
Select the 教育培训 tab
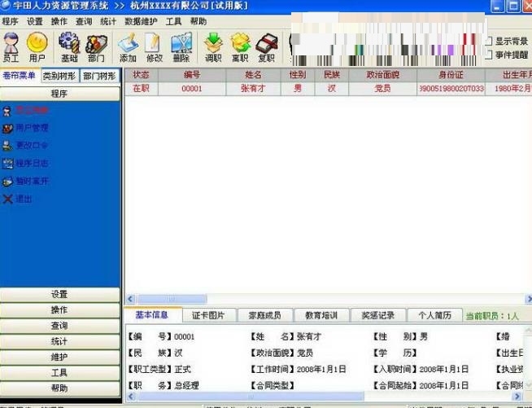point(321,315)
